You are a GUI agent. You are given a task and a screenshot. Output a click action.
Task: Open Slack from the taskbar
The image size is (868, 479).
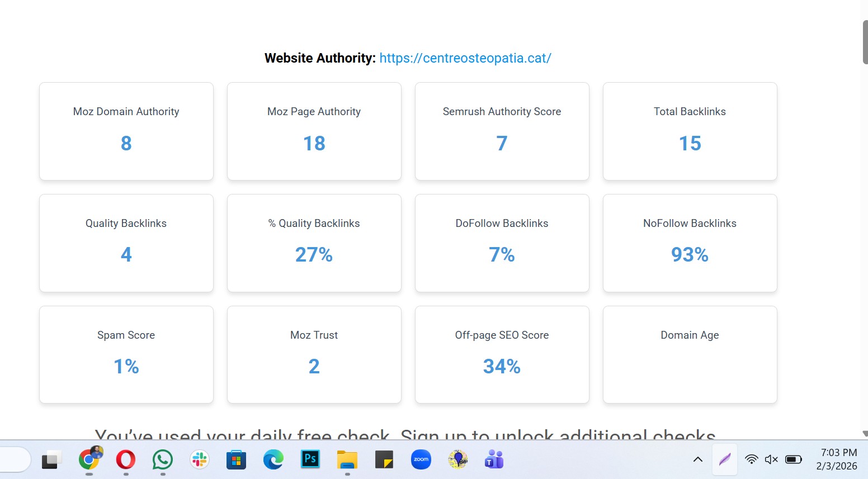point(199,459)
